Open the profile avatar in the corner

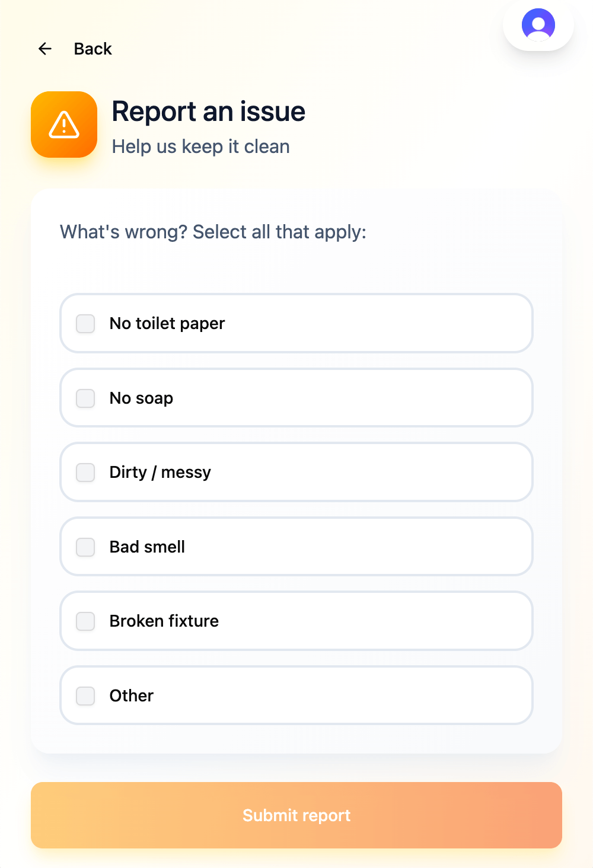[538, 25]
